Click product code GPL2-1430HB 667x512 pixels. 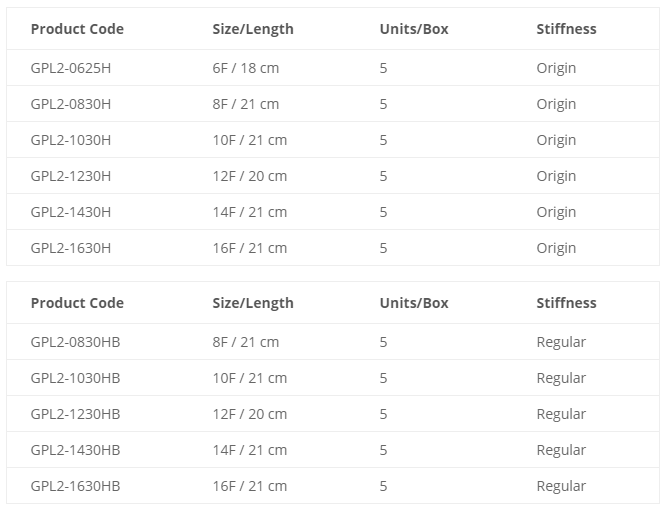pyautogui.click(x=75, y=450)
